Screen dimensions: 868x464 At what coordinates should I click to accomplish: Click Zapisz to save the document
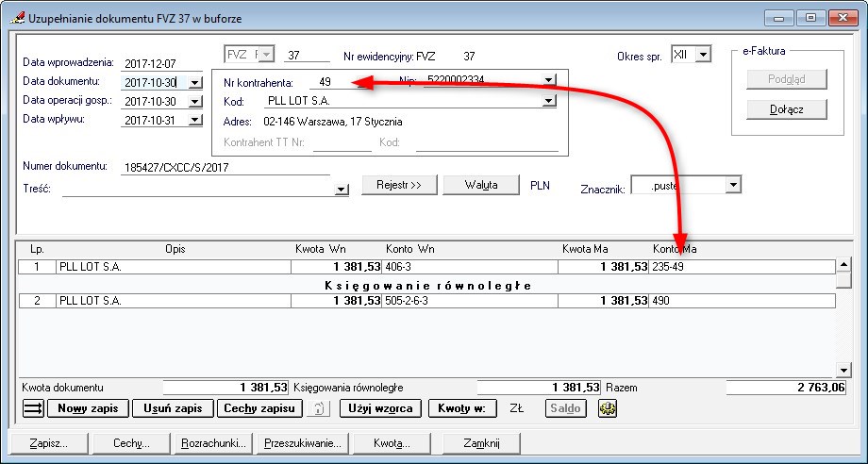(x=49, y=442)
